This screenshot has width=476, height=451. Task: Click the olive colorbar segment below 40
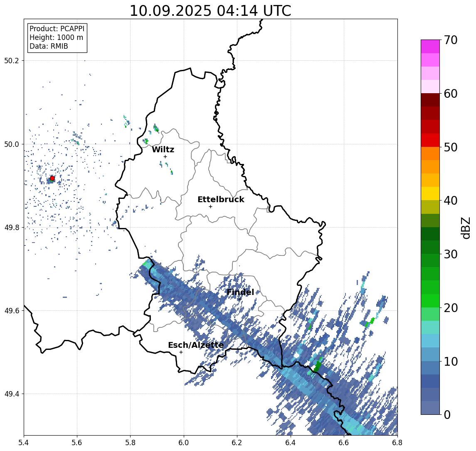point(430,207)
